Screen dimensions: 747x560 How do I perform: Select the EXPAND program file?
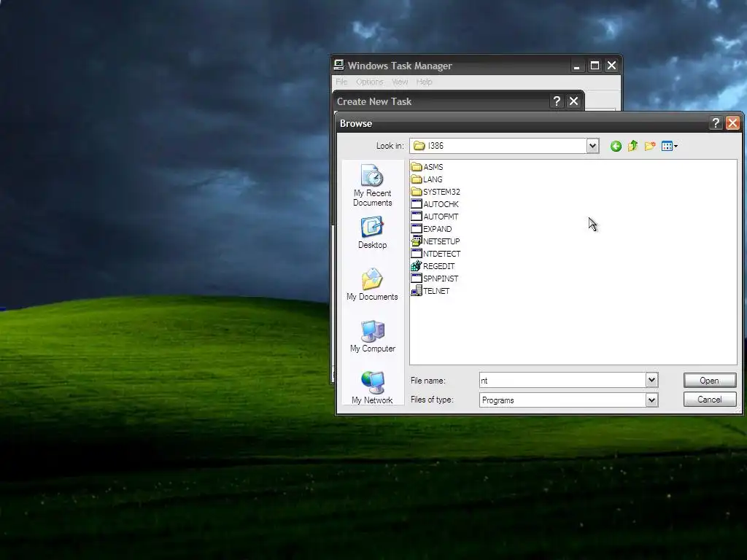pos(431,228)
